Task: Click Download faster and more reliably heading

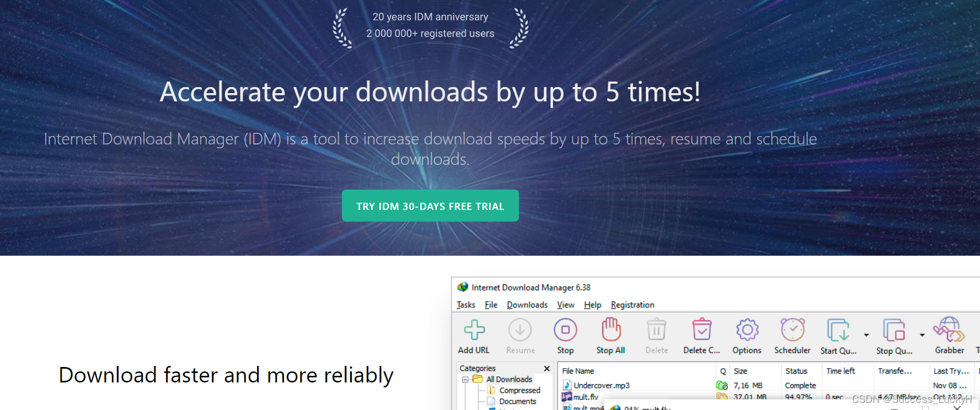Action: tap(226, 375)
